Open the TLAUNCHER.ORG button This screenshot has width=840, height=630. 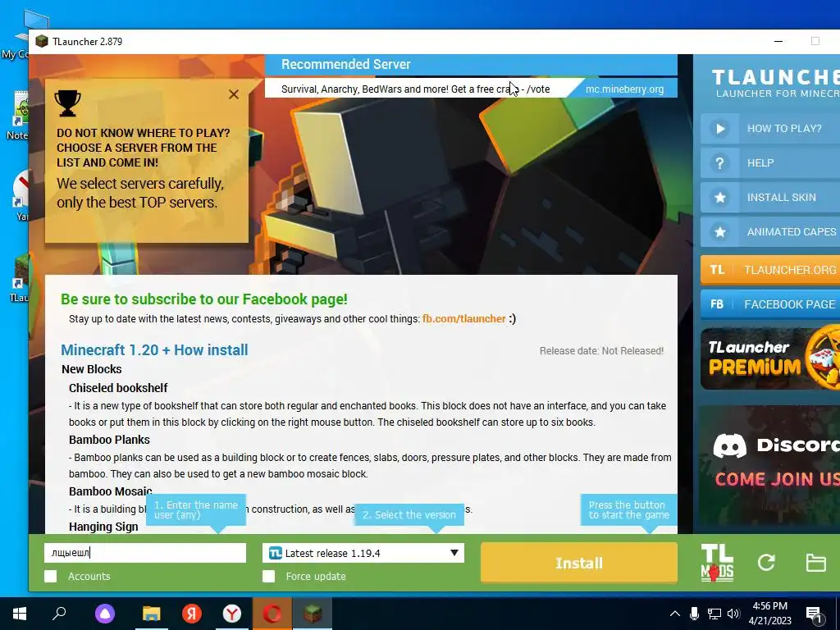(770, 269)
